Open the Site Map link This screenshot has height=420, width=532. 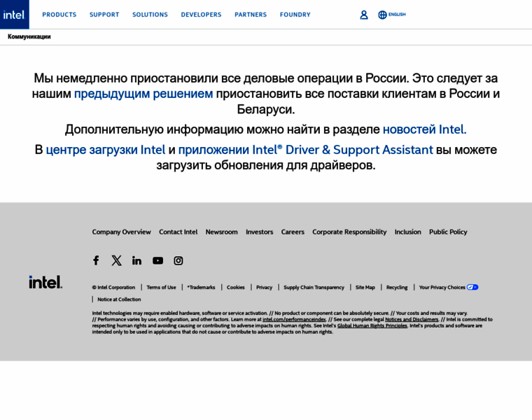(365, 288)
